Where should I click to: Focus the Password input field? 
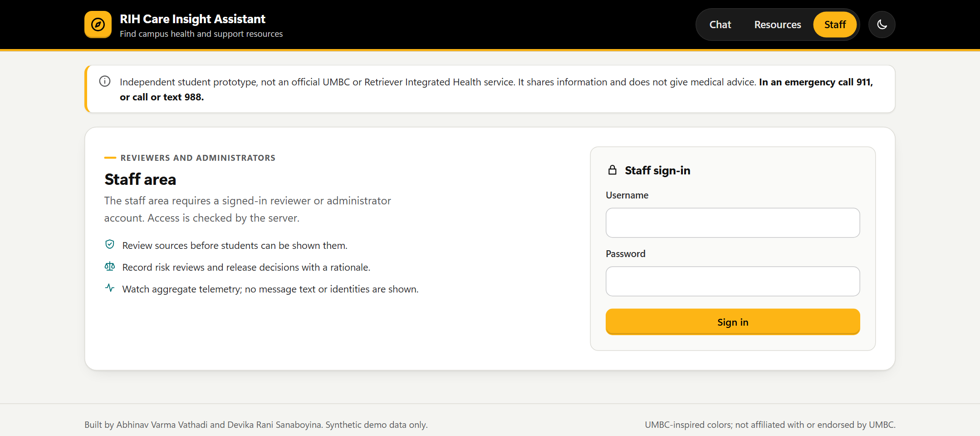(733, 281)
